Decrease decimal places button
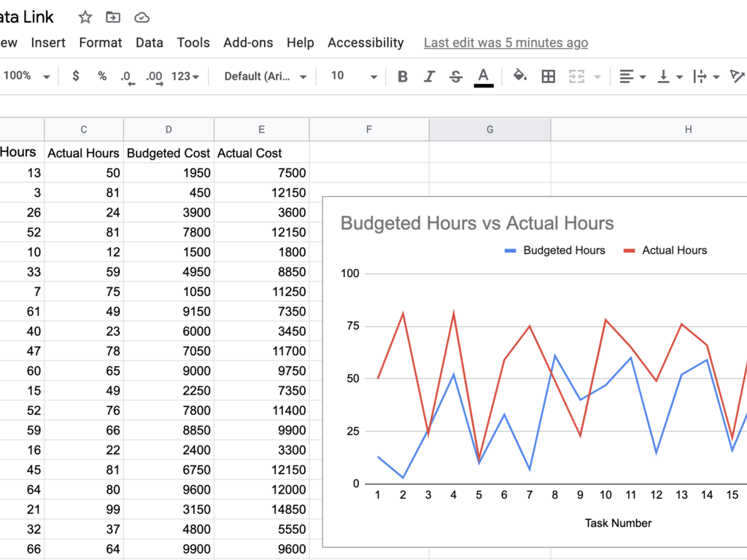This screenshot has width=747, height=560. pyautogui.click(x=127, y=77)
